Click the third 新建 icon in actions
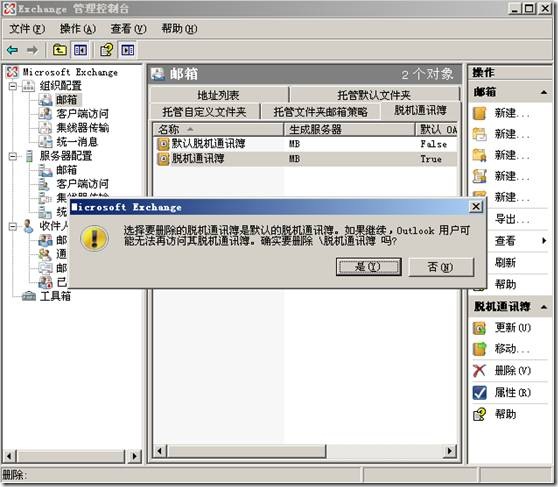This screenshot has width=558, height=487. click(x=479, y=156)
